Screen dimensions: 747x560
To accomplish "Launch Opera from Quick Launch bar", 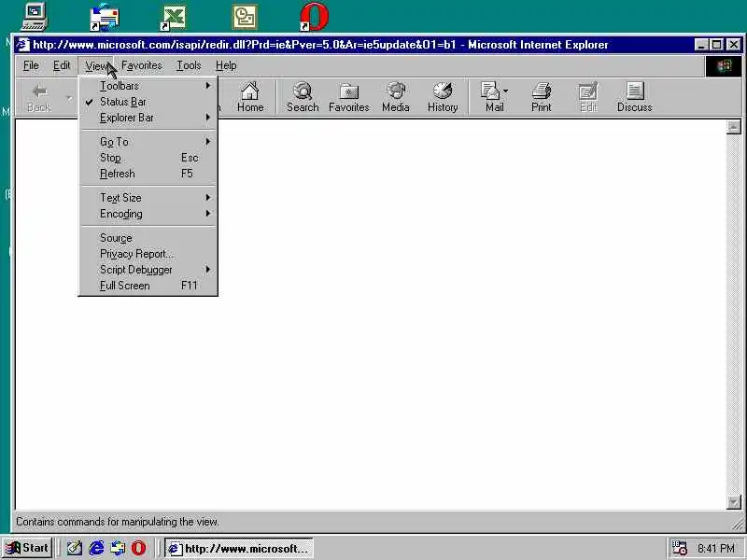I will [138, 548].
